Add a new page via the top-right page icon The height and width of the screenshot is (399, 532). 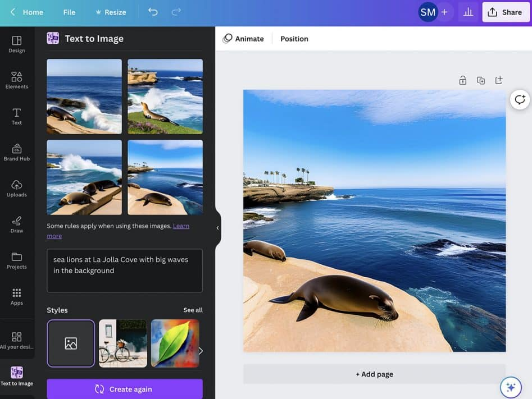click(498, 80)
